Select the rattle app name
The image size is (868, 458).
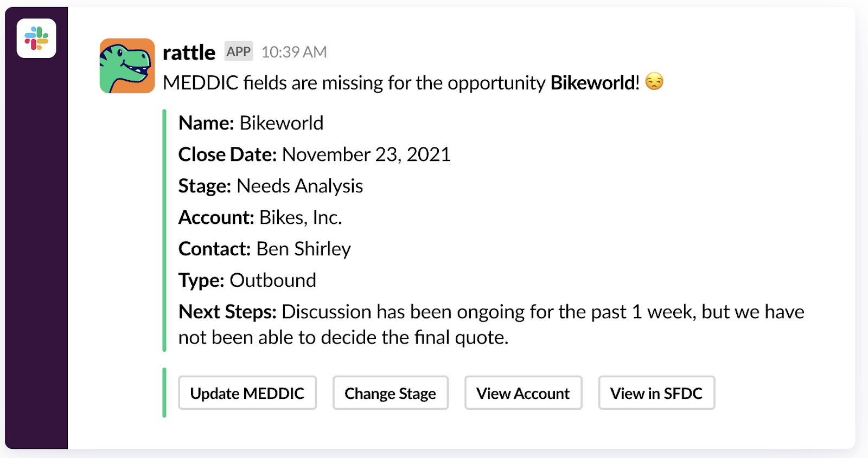tap(189, 51)
